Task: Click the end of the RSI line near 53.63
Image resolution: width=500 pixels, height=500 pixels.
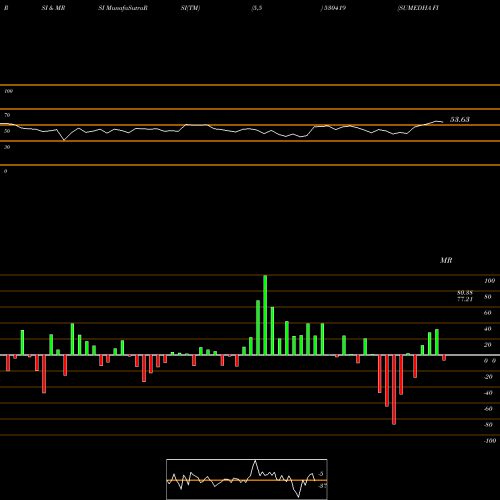Action: point(442,122)
